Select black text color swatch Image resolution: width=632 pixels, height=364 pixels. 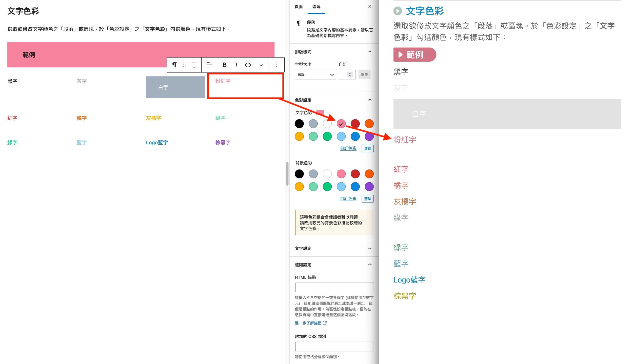(x=299, y=123)
